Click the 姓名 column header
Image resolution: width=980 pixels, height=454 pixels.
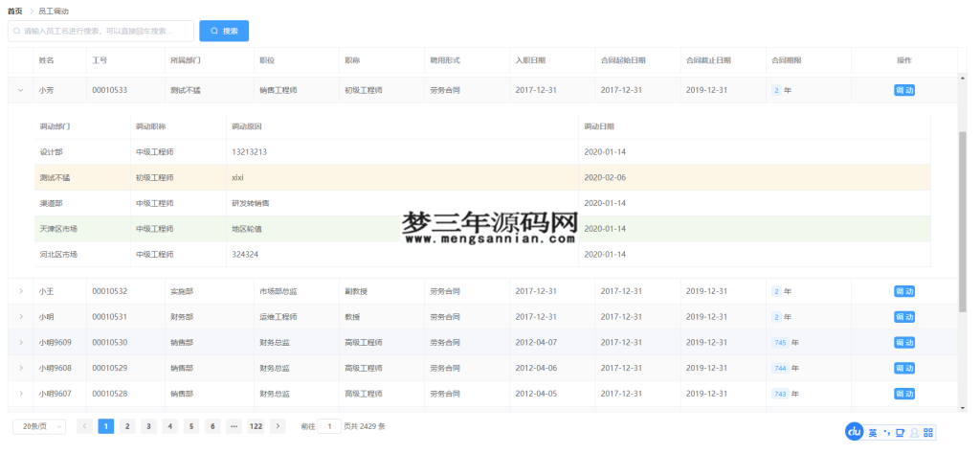(x=46, y=60)
